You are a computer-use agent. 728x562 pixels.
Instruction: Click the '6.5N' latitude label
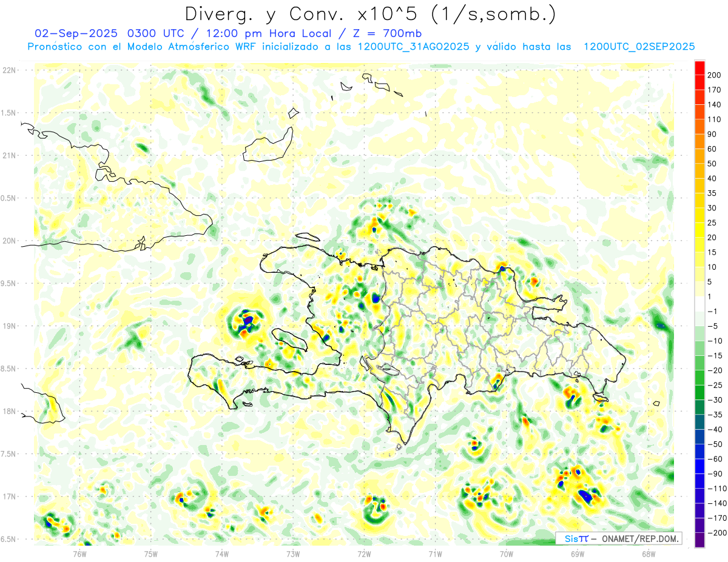[x=8, y=539]
